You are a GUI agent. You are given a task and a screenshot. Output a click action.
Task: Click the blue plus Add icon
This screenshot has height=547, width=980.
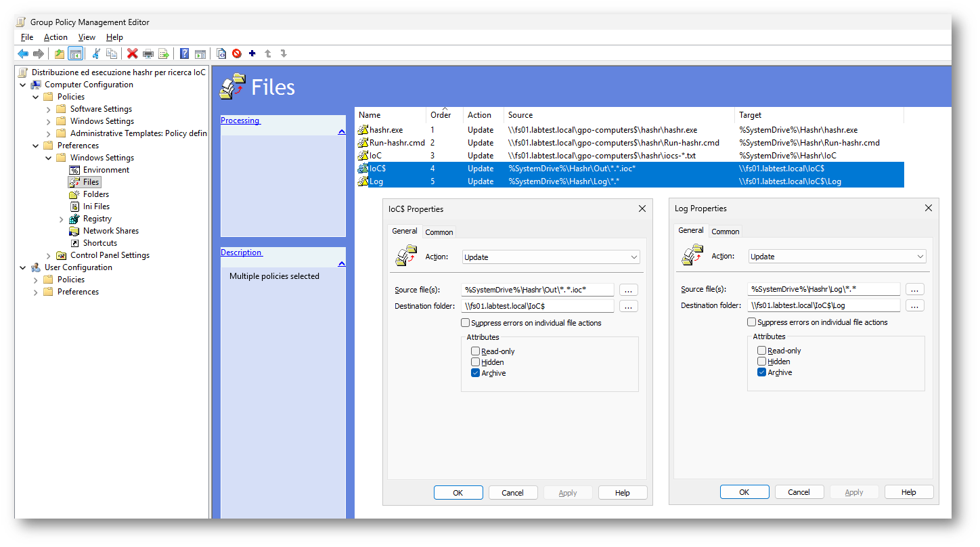[x=252, y=54]
